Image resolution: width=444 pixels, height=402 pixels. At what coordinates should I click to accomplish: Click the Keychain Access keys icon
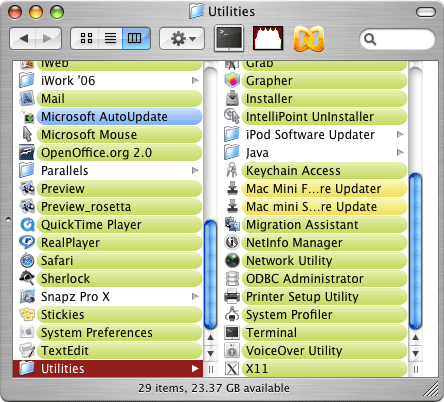click(232, 170)
